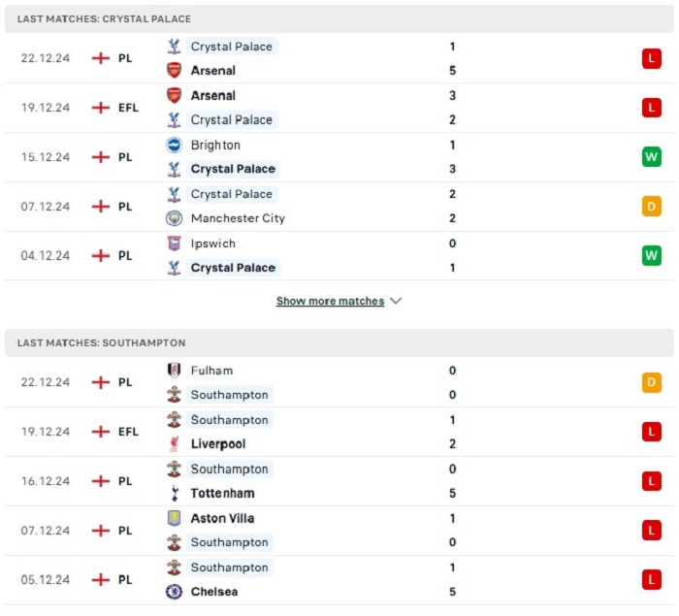Click the loss badge for the Tottenham match
Screen dimensions: 679x616
click(651, 481)
